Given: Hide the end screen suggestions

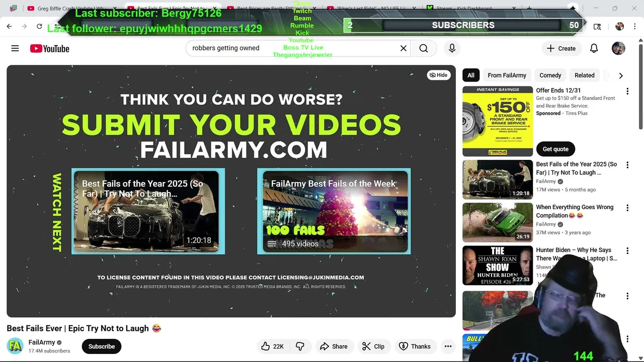Looking at the screenshot, I should pyautogui.click(x=439, y=75).
